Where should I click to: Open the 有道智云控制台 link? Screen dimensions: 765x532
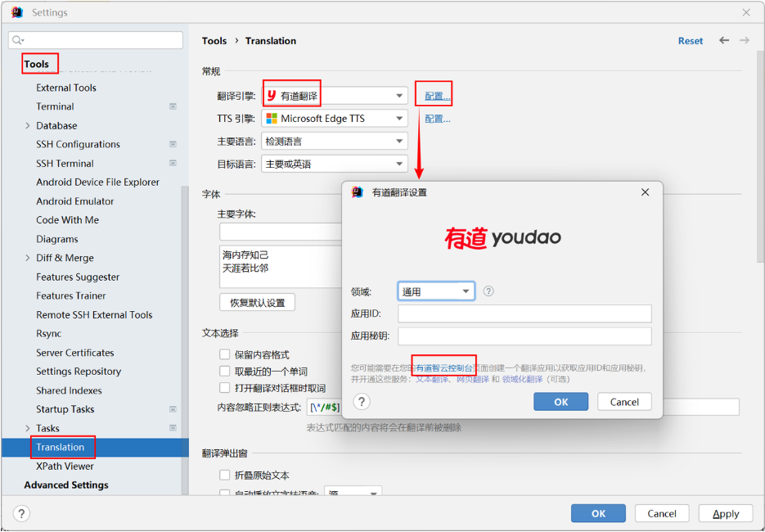pos(444,368)
